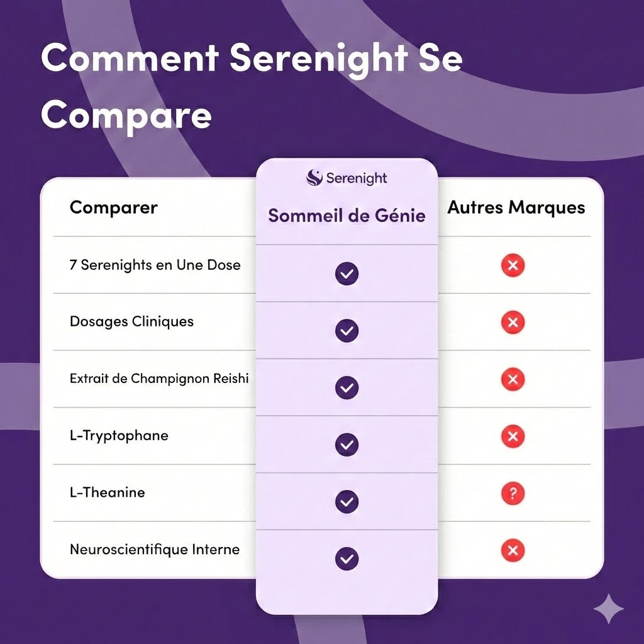The height and width of the screenshot is (644, 644).
Task: Click the Comparer column header
Action: 114,208
